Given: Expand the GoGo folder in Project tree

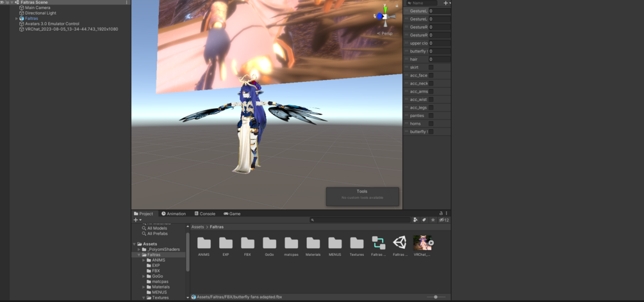Looking at the screenshot, I should click(x=144, y=276).
